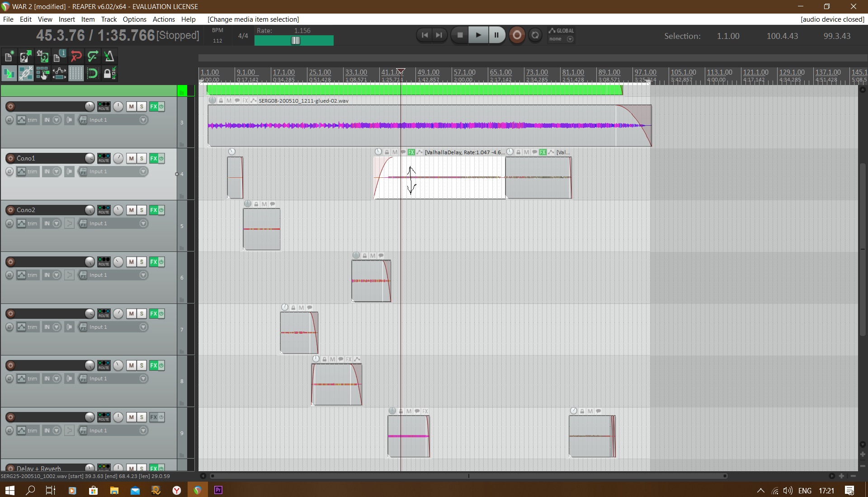Open GLOBAL automation override dropdown
Viewport: 868px width, 497px height.
(570, 39)
